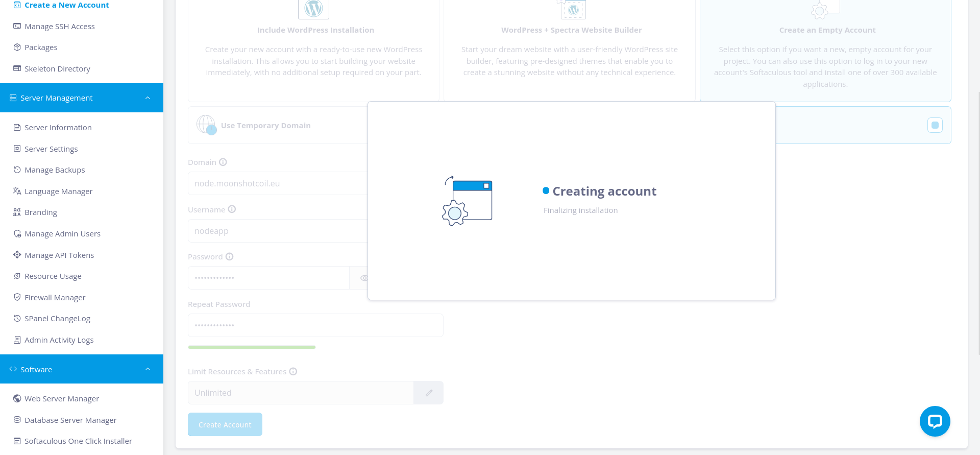Viewport: 980px width, 455px height.
Task: Edit the Unlimited resources pencil button
Action: pyautogui.click(x=428, y=393)
